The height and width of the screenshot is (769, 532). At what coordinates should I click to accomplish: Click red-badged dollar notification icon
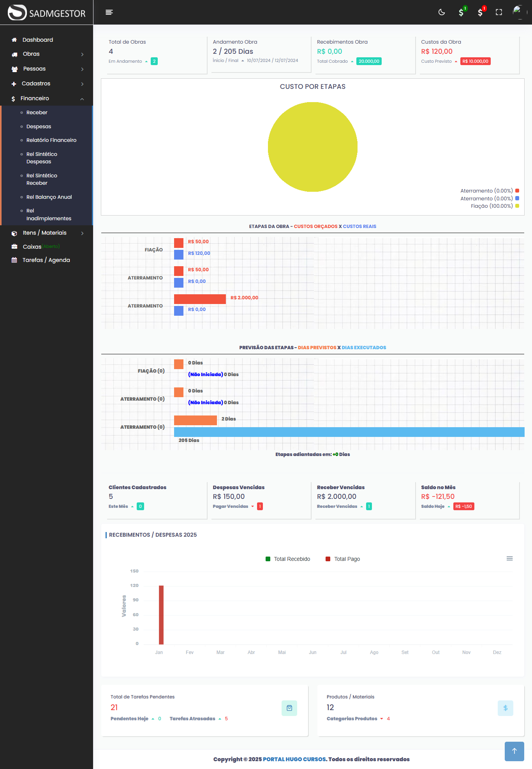click(x=480, y=12)
